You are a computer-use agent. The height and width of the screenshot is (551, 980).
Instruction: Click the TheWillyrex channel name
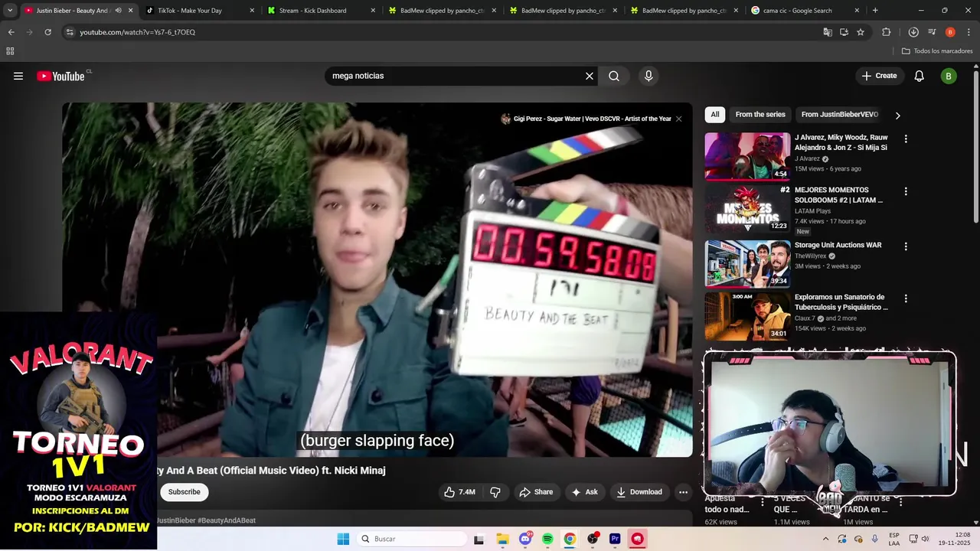[810, 256]
